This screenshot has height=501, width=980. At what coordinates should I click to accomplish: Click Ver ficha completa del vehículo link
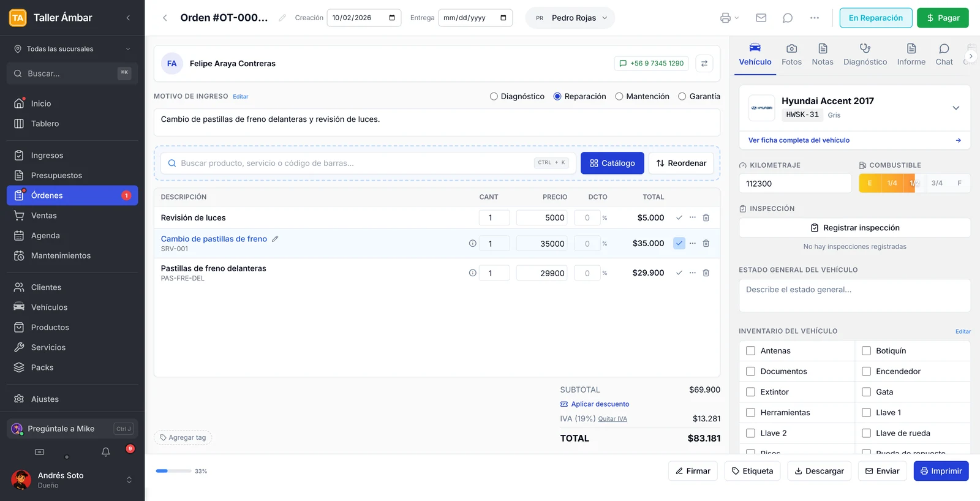(799, 140)
